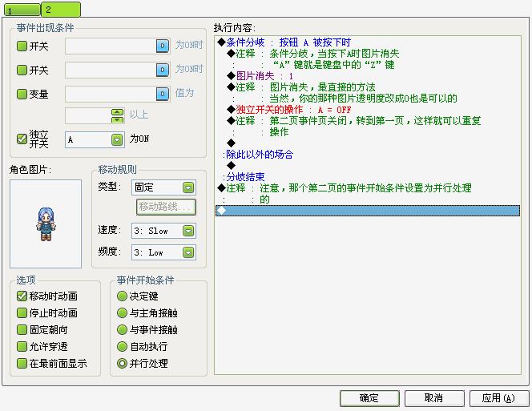This screenshot has width=532, height=411.
Task: Enable the 变量 condition checkbox
Action: pyautogui.click(x=22, y=94)
